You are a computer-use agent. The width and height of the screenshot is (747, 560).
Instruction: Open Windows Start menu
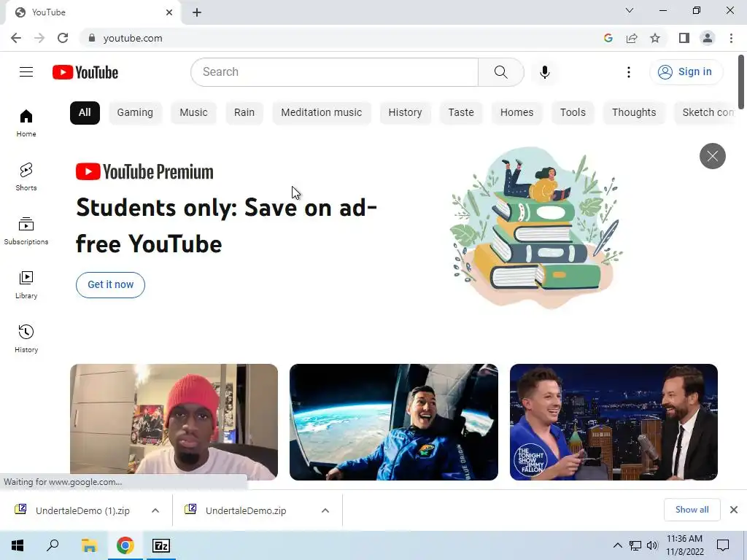pyautogui.click(x=18, y=545)
